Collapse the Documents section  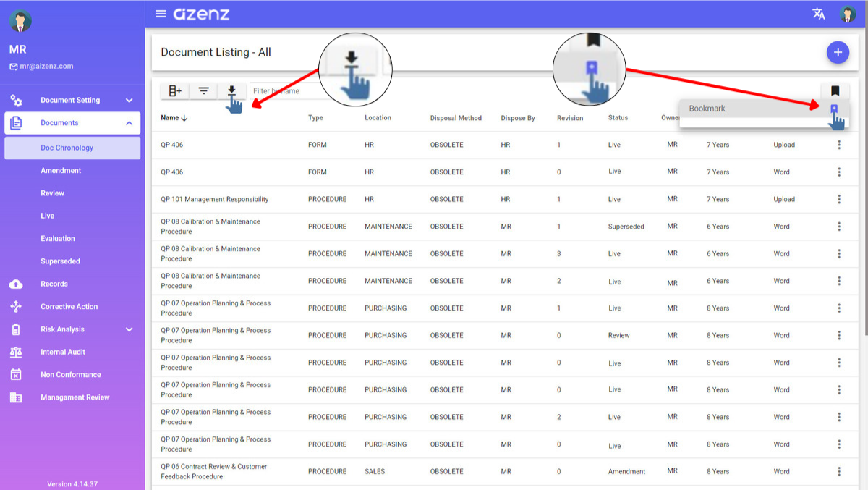tap(129, 123)
